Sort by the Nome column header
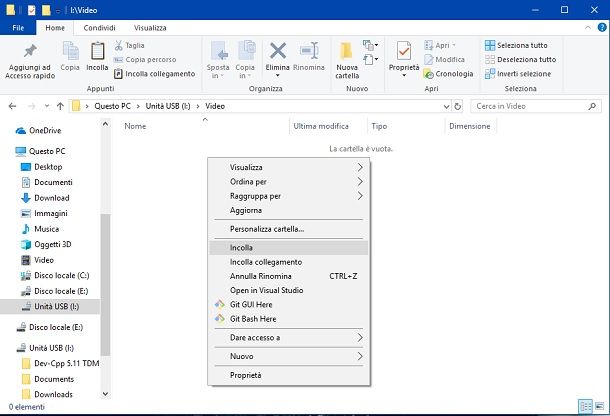 (135, 126)
